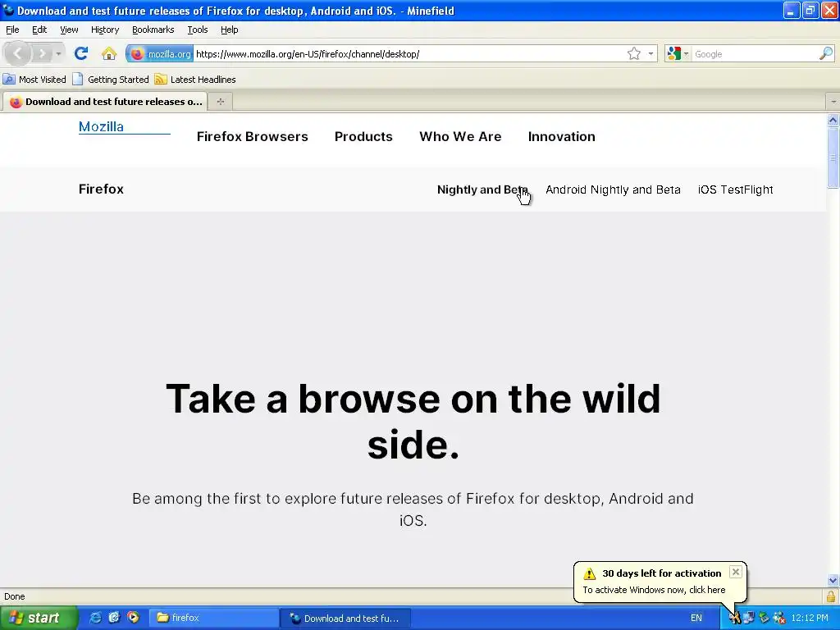
Task: Open the Edit menu
Action: point(39,30)
